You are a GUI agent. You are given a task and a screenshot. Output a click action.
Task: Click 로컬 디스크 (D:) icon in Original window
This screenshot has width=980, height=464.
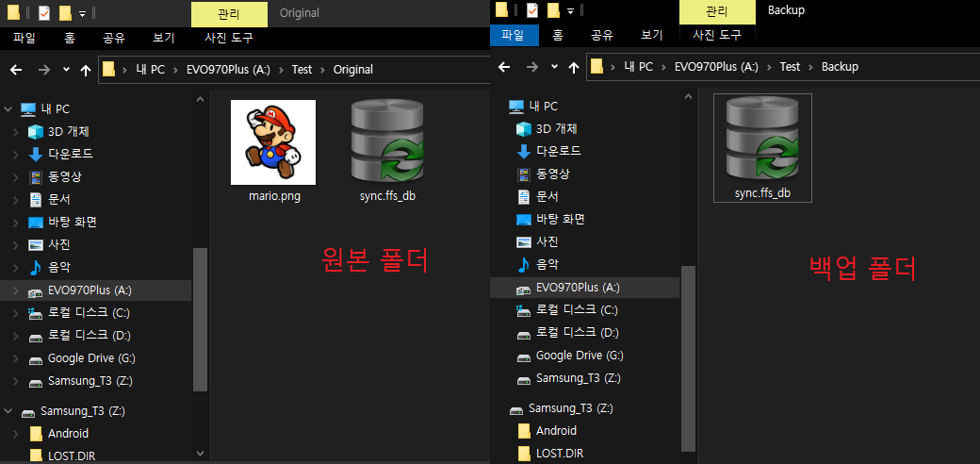click(x=36, y=336)
